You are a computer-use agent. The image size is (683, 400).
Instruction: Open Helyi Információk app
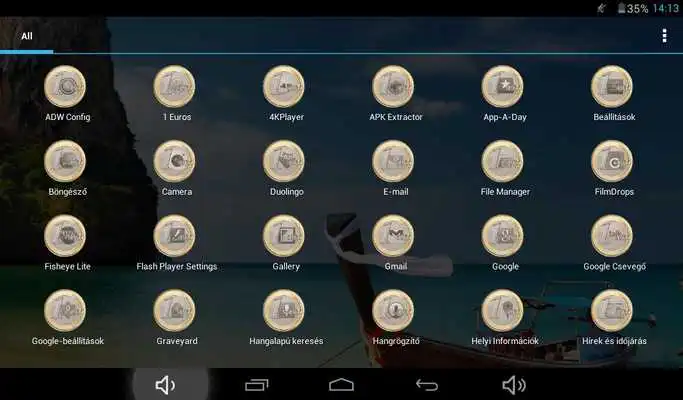click(x=503, y=311)
